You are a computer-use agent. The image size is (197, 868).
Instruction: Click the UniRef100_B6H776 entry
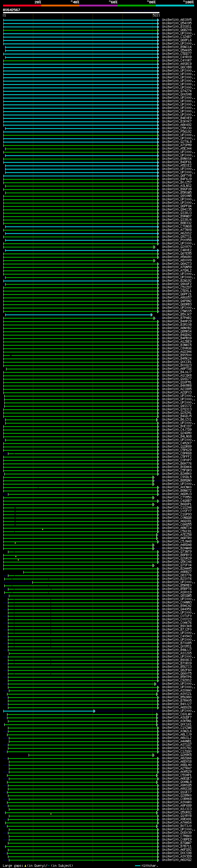click(x=177, y=464)
